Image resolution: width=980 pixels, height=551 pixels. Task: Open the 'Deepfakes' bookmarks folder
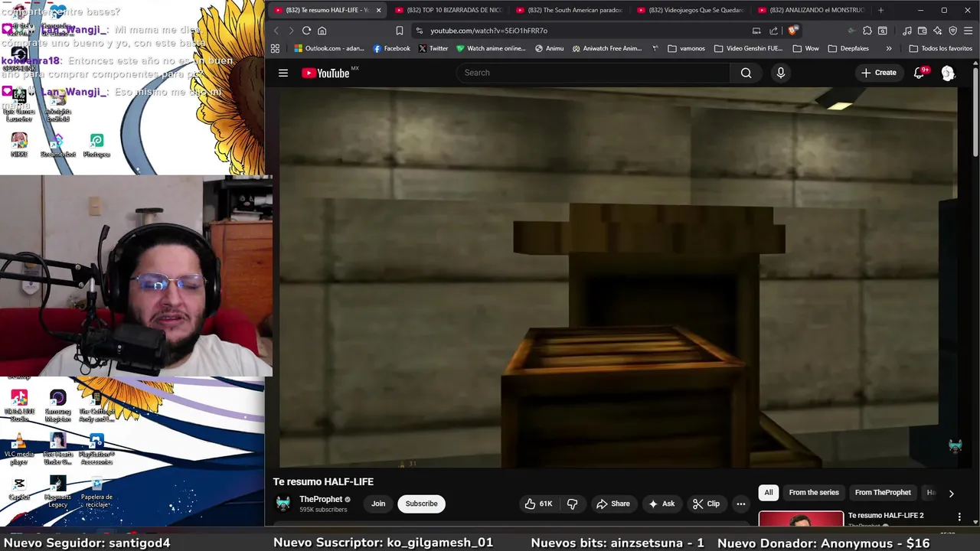click(848, 48)
